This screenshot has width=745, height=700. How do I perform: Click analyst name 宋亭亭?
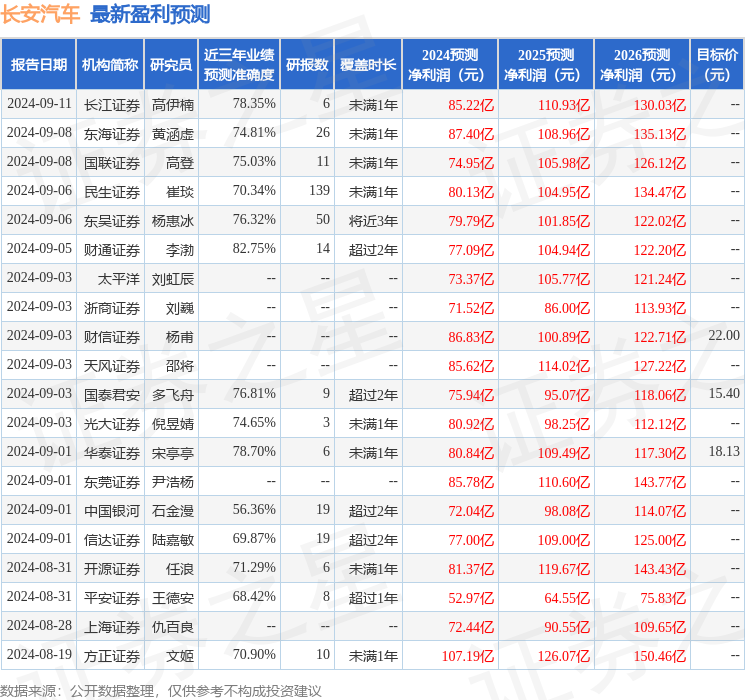173,452
